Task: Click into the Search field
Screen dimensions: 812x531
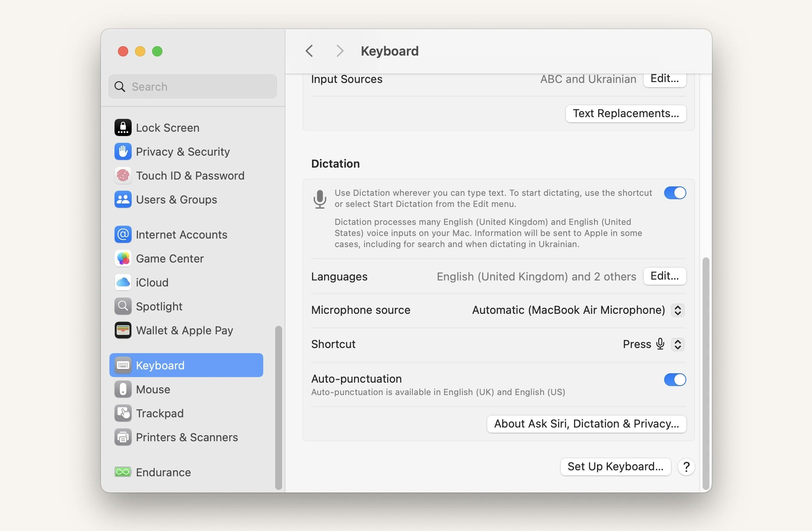Action: [193, 87]
